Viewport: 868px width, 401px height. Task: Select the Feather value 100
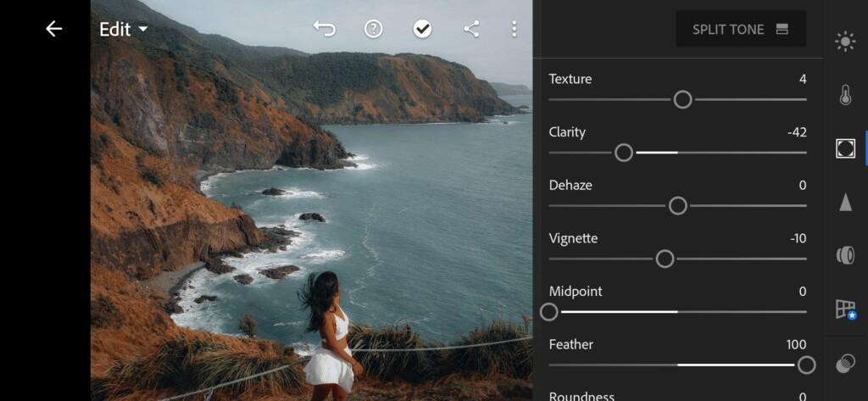[796, 345]
